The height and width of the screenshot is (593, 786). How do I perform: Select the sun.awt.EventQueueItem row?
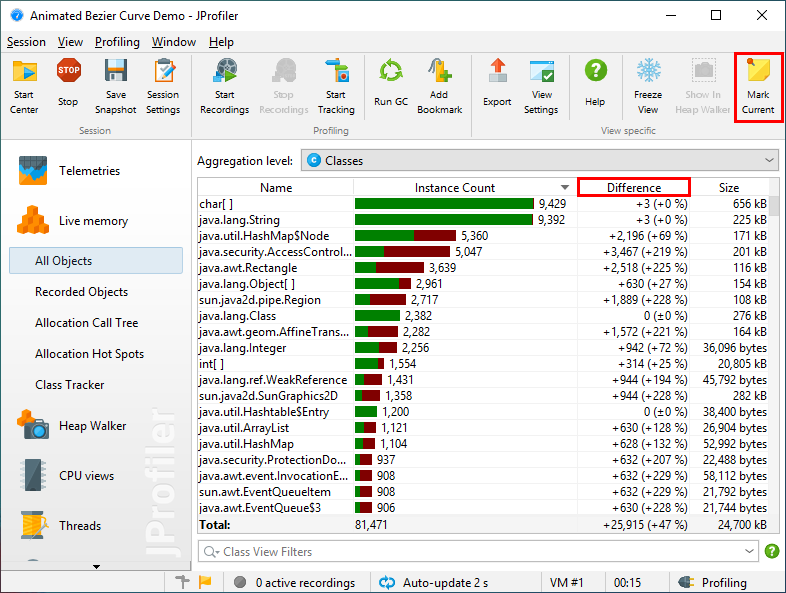pos(483,492)
